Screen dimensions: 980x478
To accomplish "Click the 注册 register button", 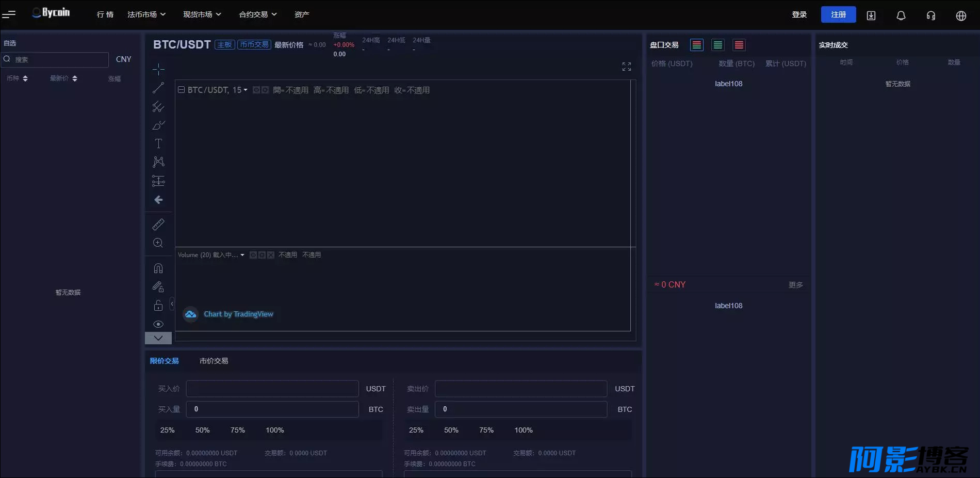I will click(839, 14).
